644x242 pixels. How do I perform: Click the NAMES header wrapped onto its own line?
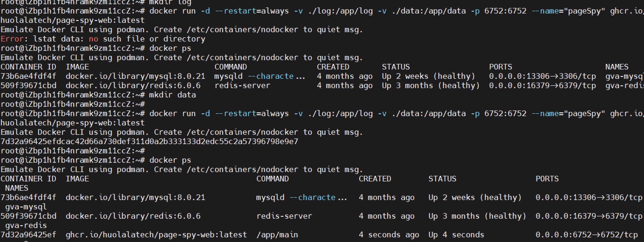(x=17, y=188)
